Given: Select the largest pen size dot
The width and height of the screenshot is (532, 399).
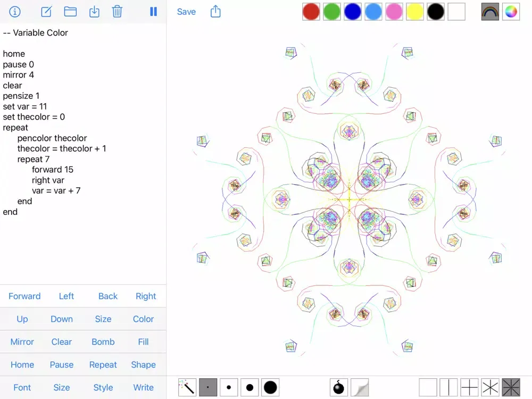Looking at the screenshot, I should coord(270,387).
